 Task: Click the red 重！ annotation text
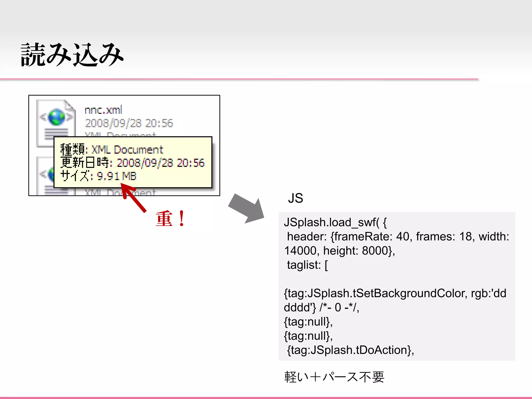(x=170, y=219)
